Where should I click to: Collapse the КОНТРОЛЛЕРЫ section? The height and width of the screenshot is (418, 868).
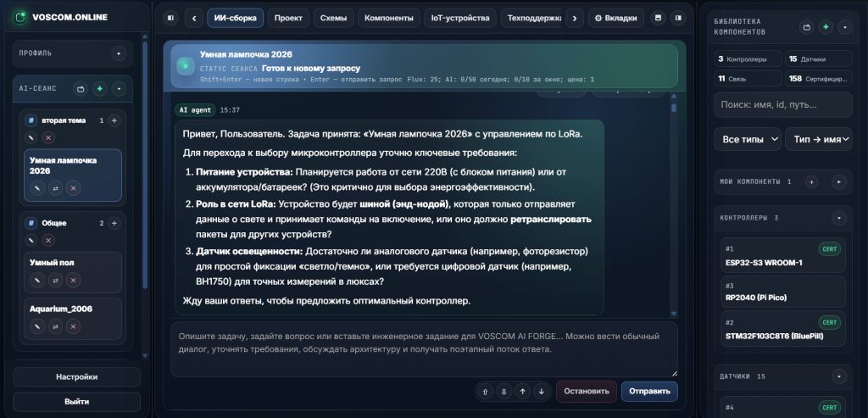[839, 218]
